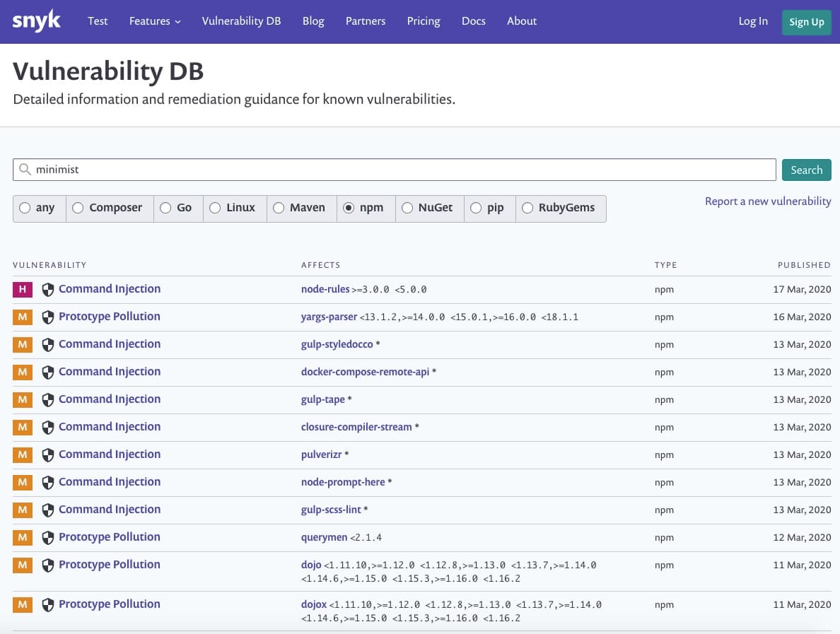This screenshot has width=840, height=634.
Task: Open the Report a new vulnerability link
Action: click(768, 201)
